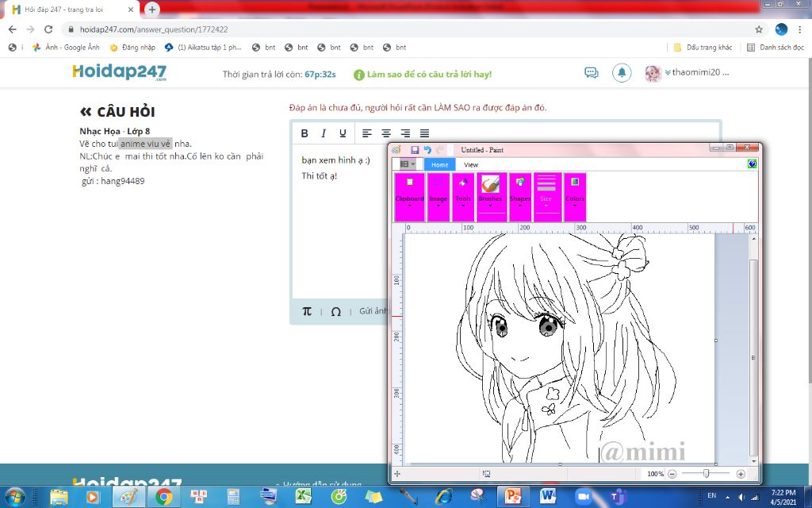
Task: Open the notifications bell icon
Action: [622, 72]
